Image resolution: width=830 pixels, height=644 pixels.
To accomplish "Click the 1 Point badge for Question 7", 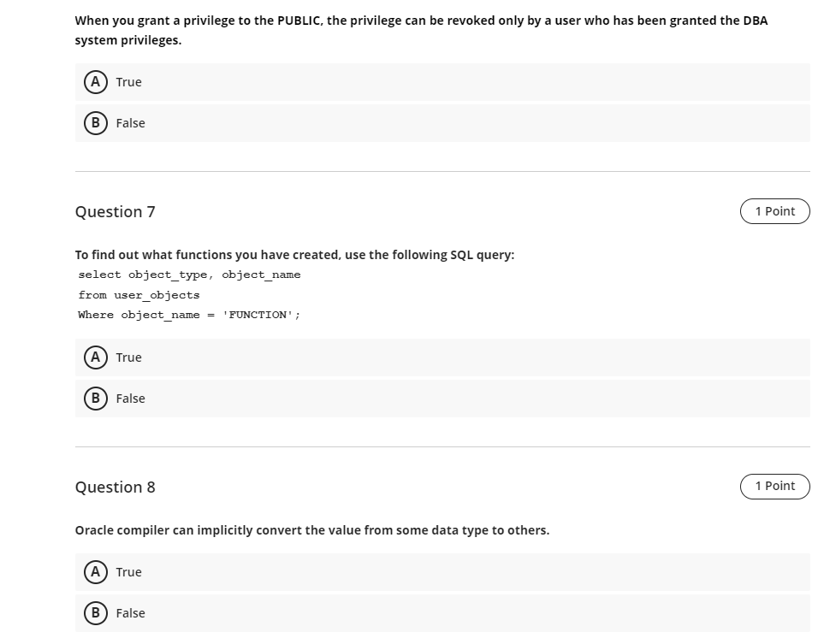I will tap(774, 211).
